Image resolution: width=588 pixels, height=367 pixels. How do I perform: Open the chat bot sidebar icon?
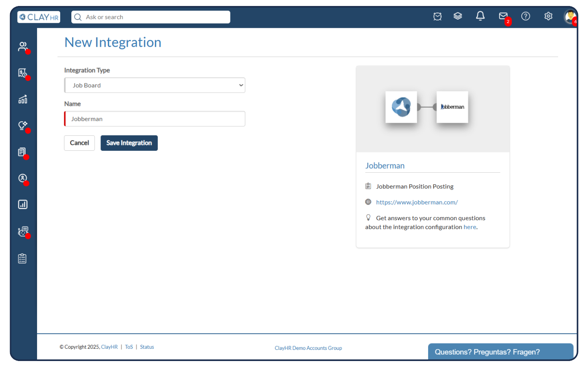(23, 231)
